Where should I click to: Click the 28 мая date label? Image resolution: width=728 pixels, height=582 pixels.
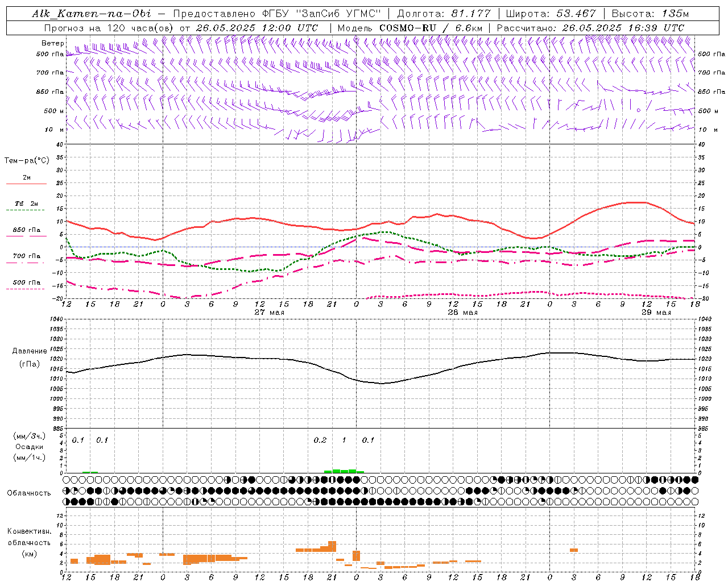462,313
